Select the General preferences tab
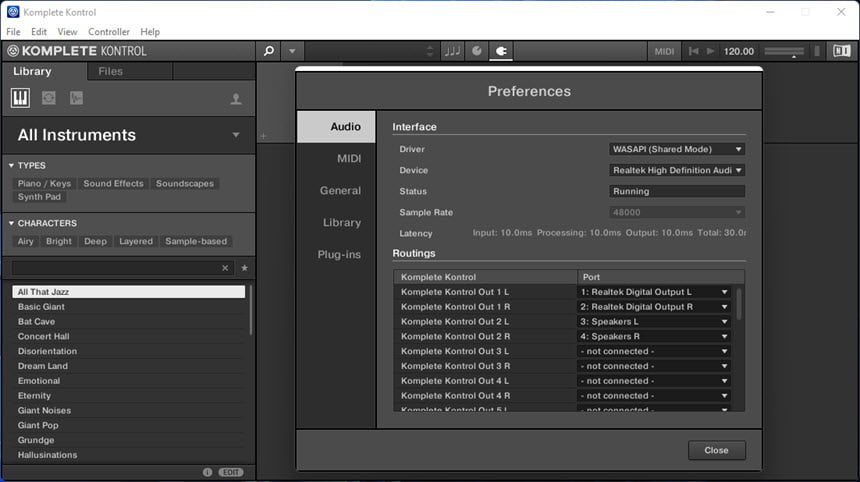 [x=336, y=191]
